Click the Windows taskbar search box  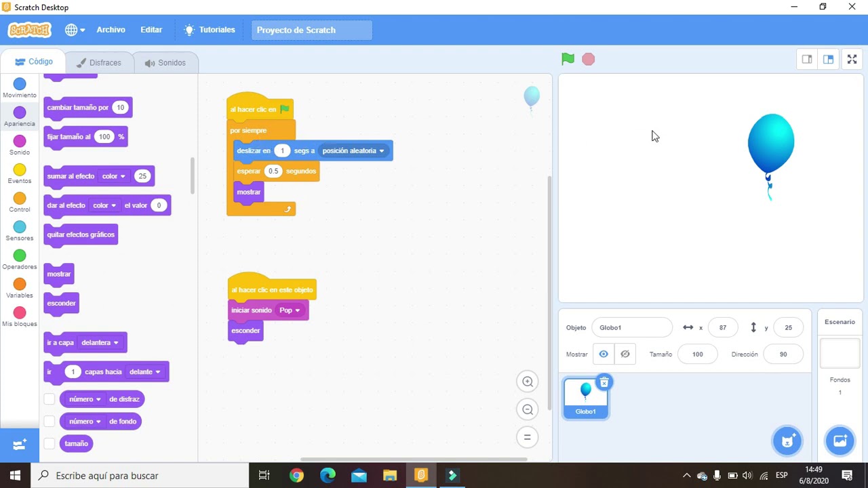[x=140, y=475]
